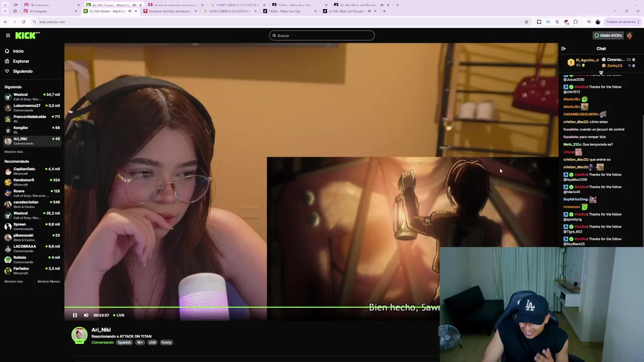The image size is (644, 362).
Task: Click Farfadox channel avatar
Action: click(x=8, y=270)
